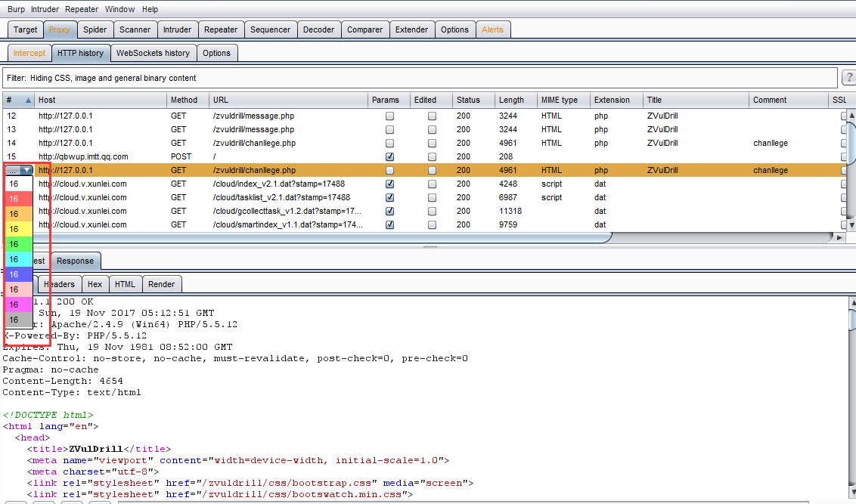This screenshot has height=504, width=856.
Task: Toggle Edited checkbox for qbwup.imtt.qq.com row
Action: click(x=432, y=156)
